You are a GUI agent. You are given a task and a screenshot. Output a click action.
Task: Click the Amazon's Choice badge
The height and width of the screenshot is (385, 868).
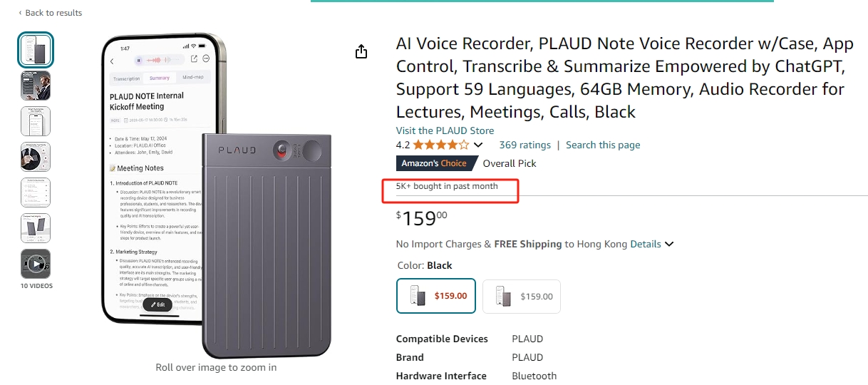435,163
